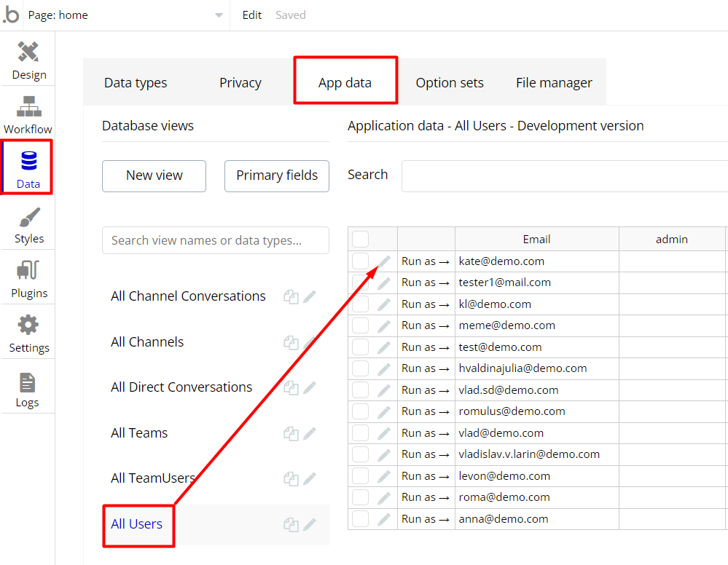Image resolution: width=728 pixels, height=565 pixels.
Task: Expand the Page: home dropdown arrow
Action: tap(219, 15)
